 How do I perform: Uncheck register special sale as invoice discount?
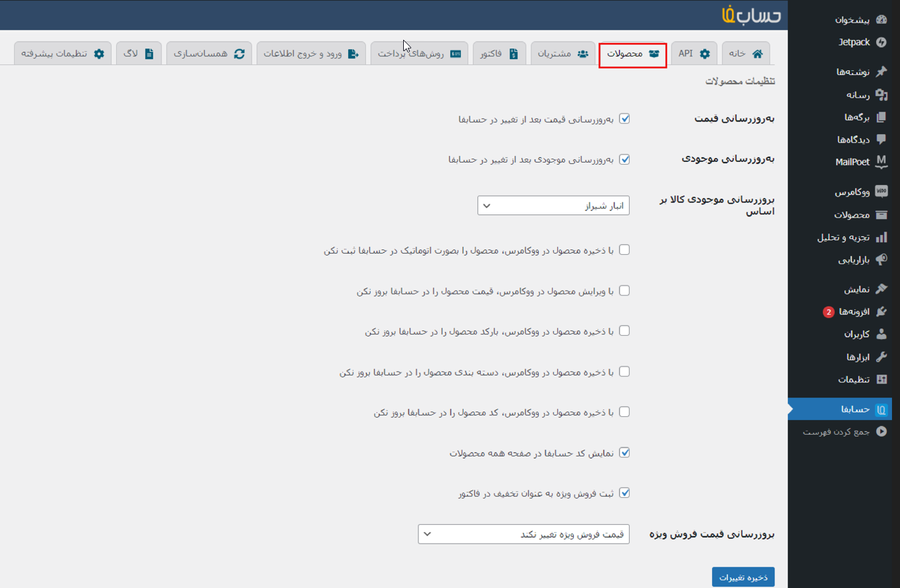pyautogui.click(x=624, y=493)
